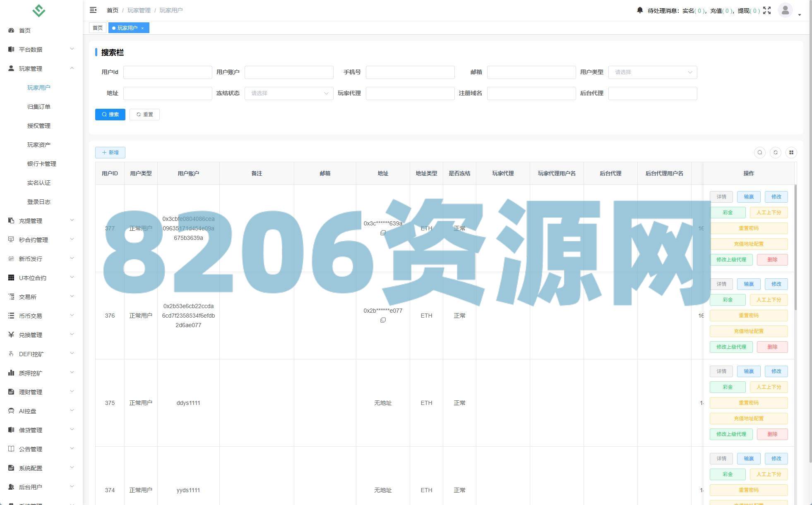Click the table refresh icon
Viewport: 812px width, 505px height.
[x=776, y=153]
